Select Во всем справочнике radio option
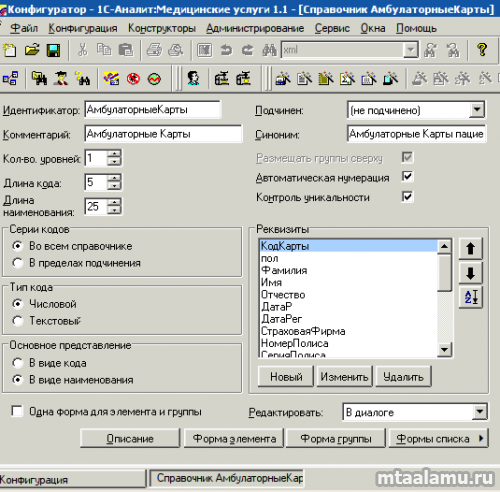This screenshot has width=500, height=492. point(18,246)
